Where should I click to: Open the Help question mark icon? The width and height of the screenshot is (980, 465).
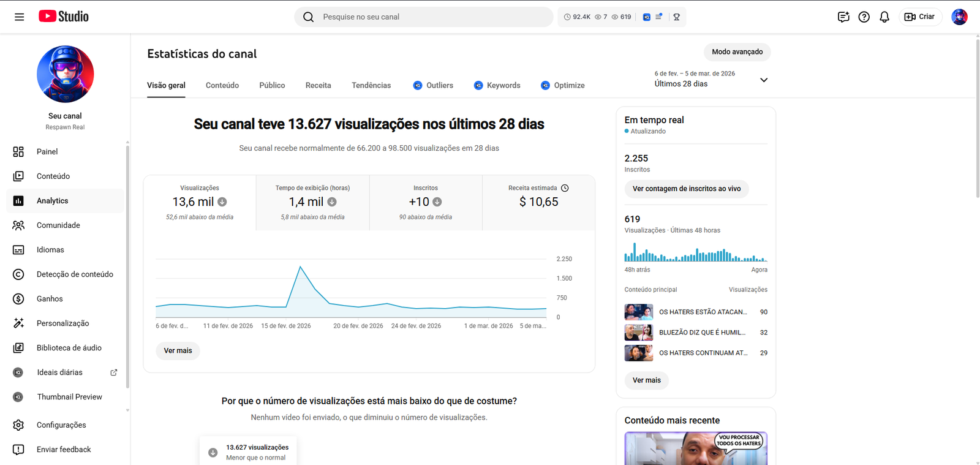864,17
